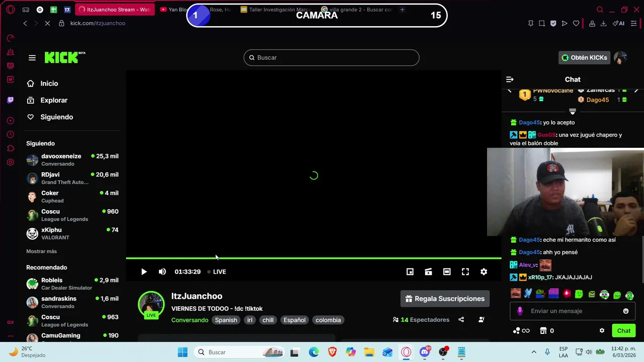
Task: Click the blue praying hands emote
Action: [528, 294]
